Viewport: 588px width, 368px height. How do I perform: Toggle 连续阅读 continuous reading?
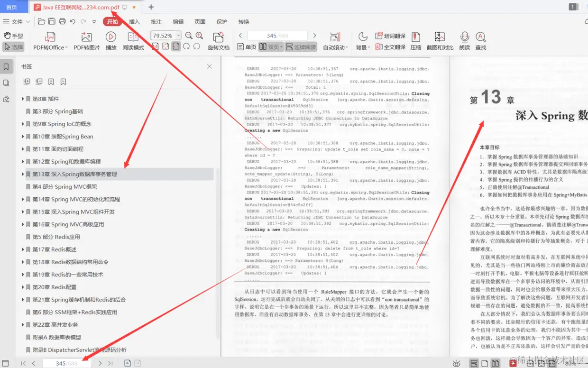(301, 47)
